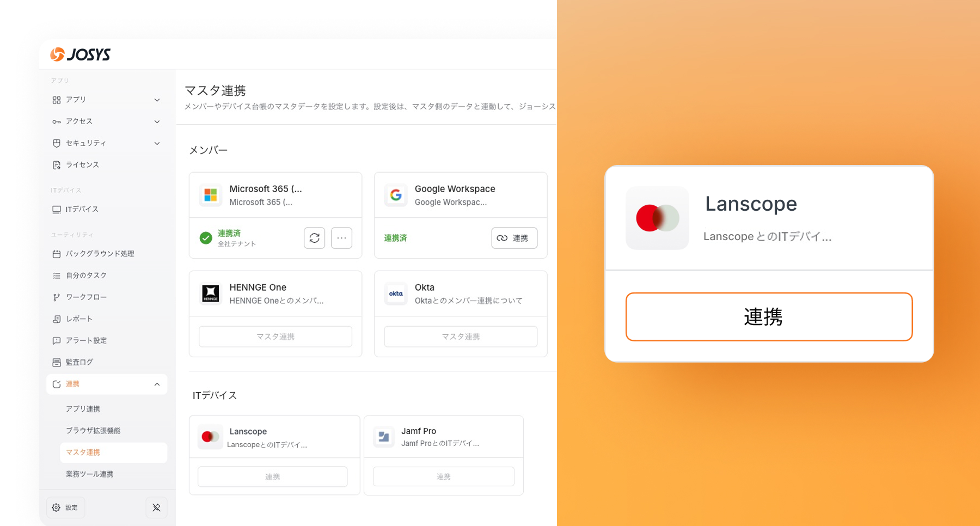Image resolution: width=980 pixels, height=526 pixels.
Task: Open ブラウザ拡張機能 submenu item
Action: [93, 431]
